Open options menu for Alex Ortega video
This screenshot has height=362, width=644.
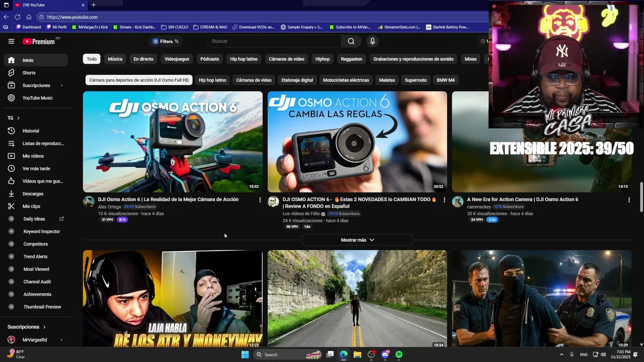click(260, 200)
